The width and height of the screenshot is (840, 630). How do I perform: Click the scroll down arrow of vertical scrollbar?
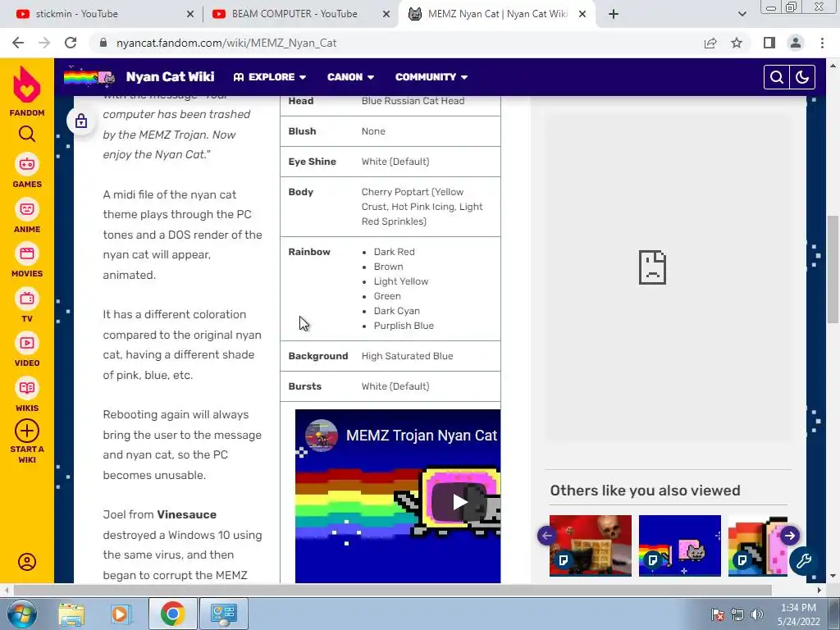[833, 577]
